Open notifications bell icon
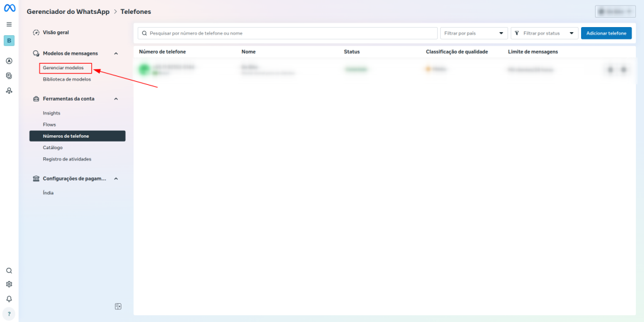 (9, 299)
